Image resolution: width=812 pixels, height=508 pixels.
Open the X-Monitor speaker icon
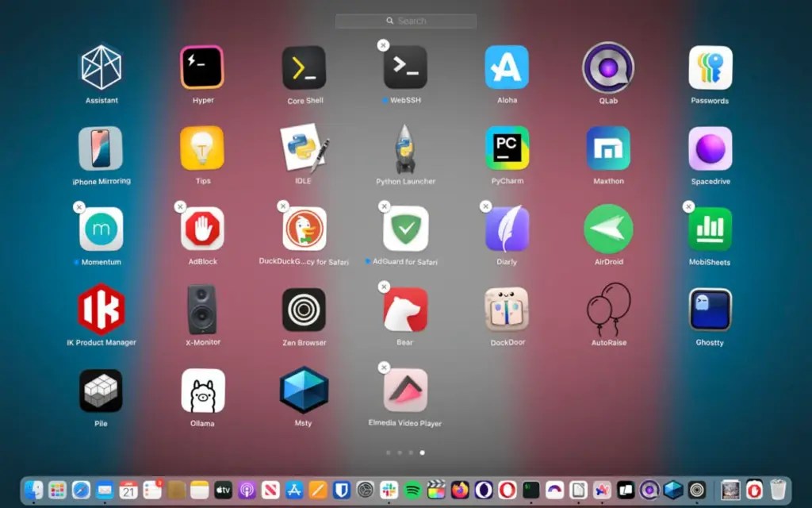(x=202, y=310)
